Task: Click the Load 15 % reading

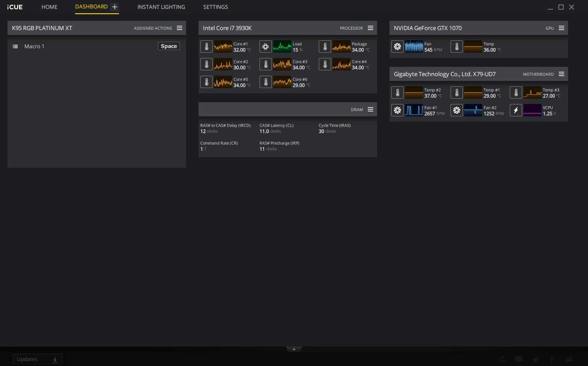Action: coord(298,50)
